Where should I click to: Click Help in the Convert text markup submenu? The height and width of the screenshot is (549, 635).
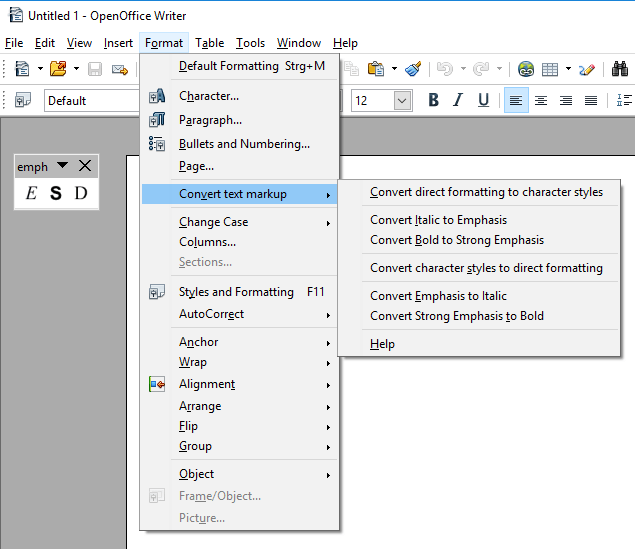479,344
